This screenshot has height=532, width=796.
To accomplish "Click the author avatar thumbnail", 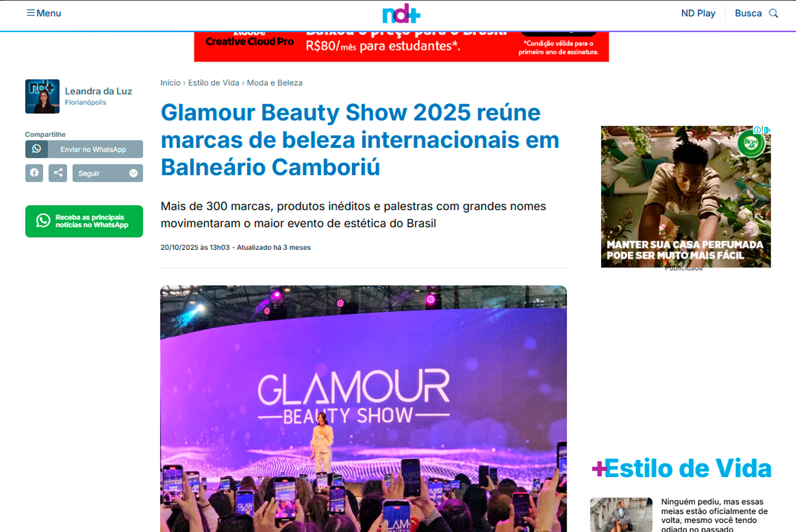I will tap(43, 96).
